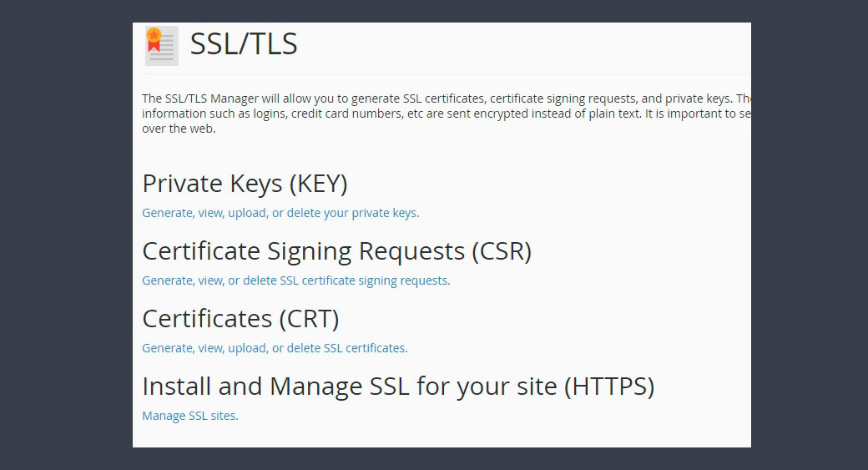The image size is (868, 470).
Task: Click the Install and Manage SSL heading
Action: coord(398,387)
